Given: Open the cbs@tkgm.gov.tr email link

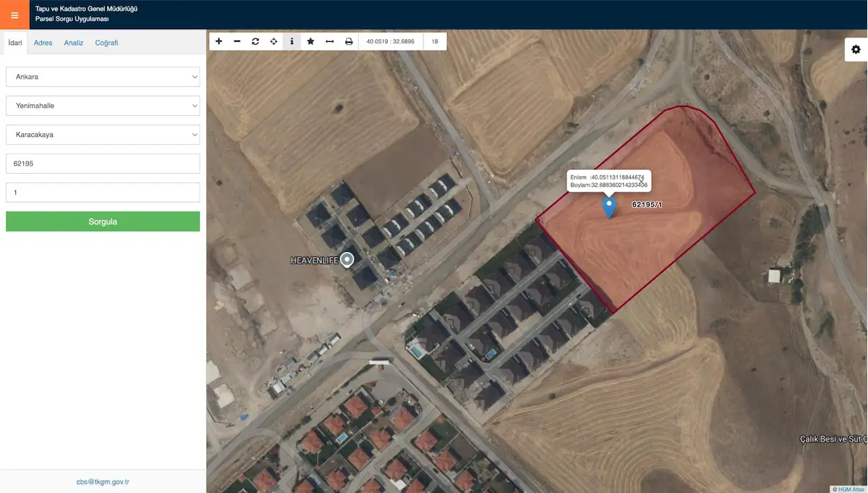Looking at the screenshot, I should coord(103,481).
